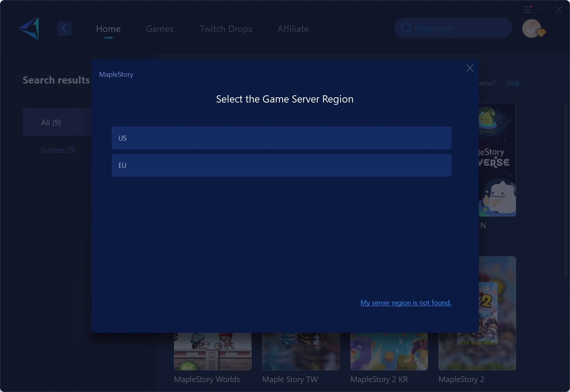The image size is (570, 392).
Task: Select the MapleStory Worlds game thumbnail
Action: click(x=212, y=351)
